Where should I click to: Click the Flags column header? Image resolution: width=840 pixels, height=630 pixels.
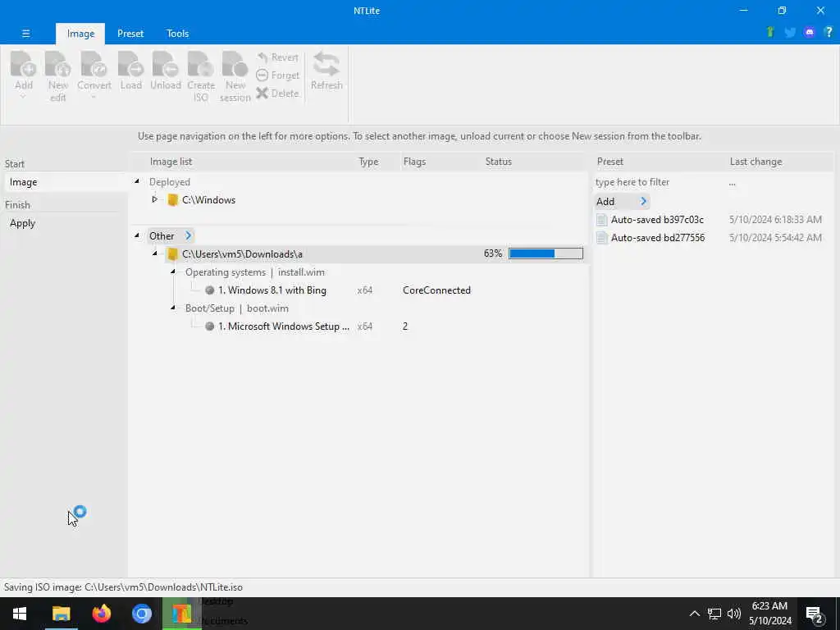click(x=414, y=162)
